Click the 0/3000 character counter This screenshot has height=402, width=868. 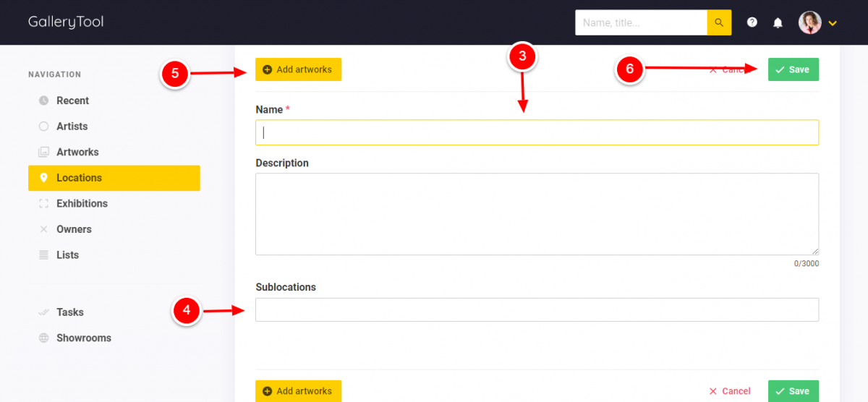point(807,264)
